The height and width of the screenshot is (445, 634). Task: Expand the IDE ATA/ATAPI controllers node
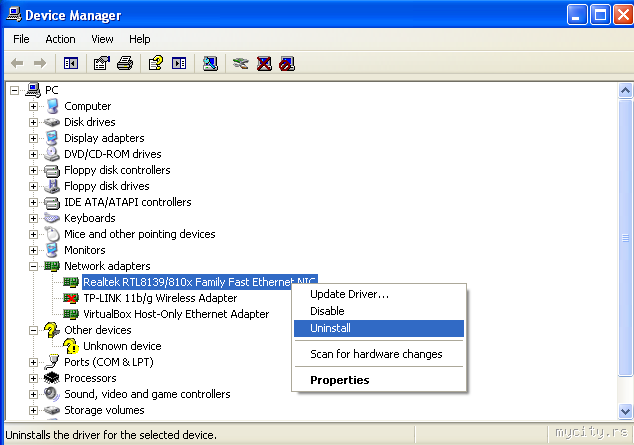coord(34,202)
